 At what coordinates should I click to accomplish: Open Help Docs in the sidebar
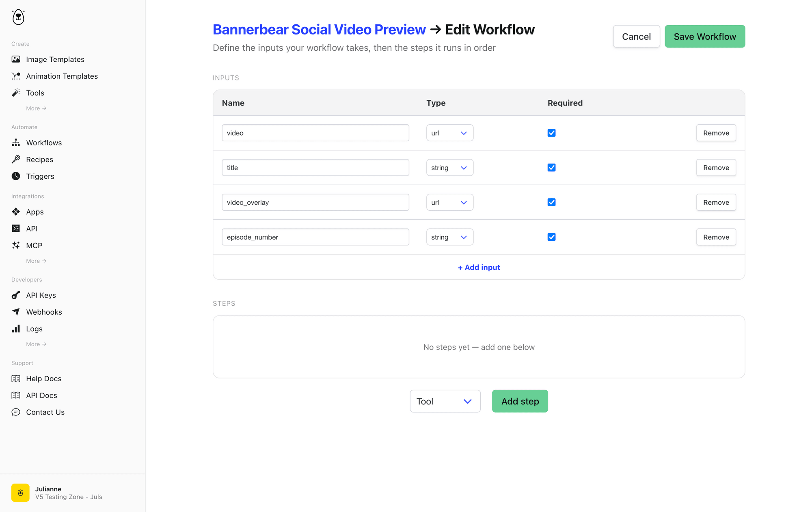[44, 378]
